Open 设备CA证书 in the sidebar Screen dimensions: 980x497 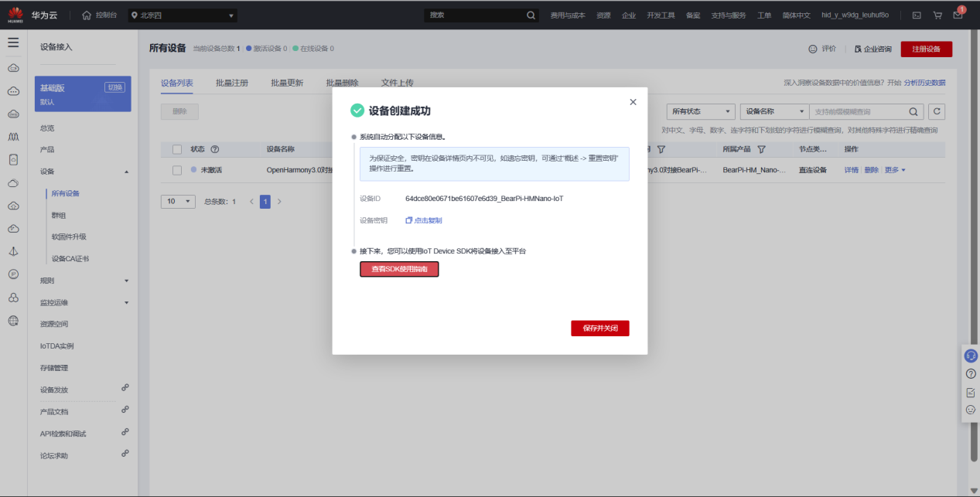70,258
